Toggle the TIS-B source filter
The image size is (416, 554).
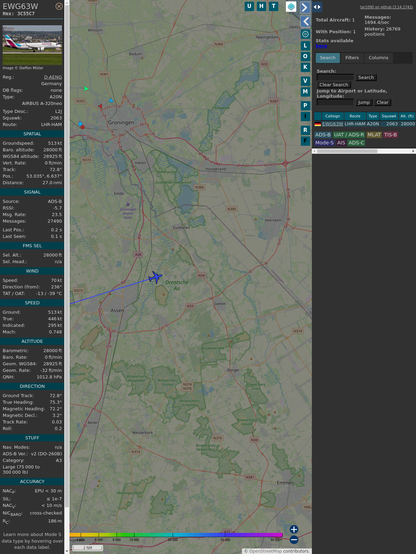[390, 135]
